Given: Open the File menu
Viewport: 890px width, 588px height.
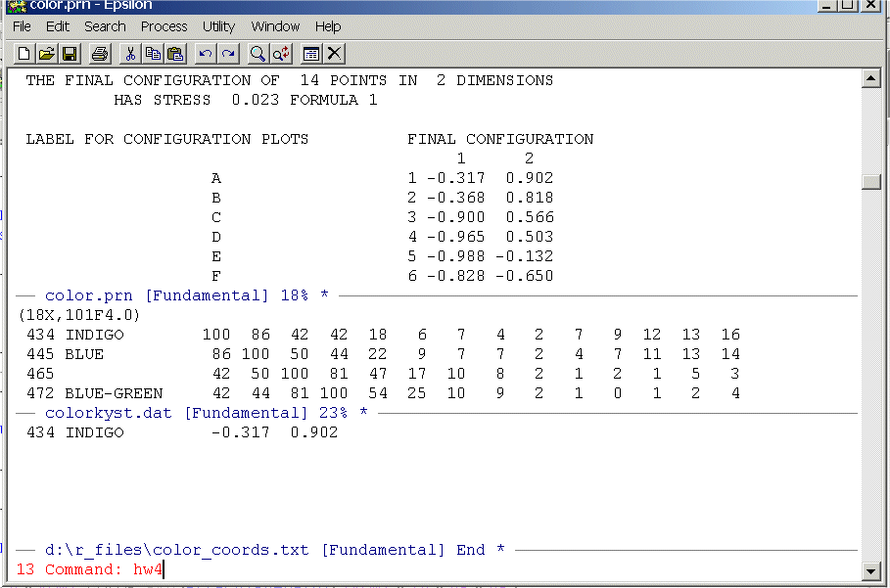Looking at the screenshot, I should click(x=22, y=26).
